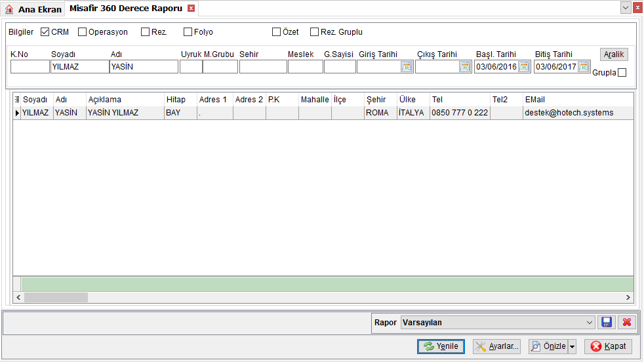Click the Soyadı field containing YILMAZ
Viewport: 644px width, 362px height.
79,67
